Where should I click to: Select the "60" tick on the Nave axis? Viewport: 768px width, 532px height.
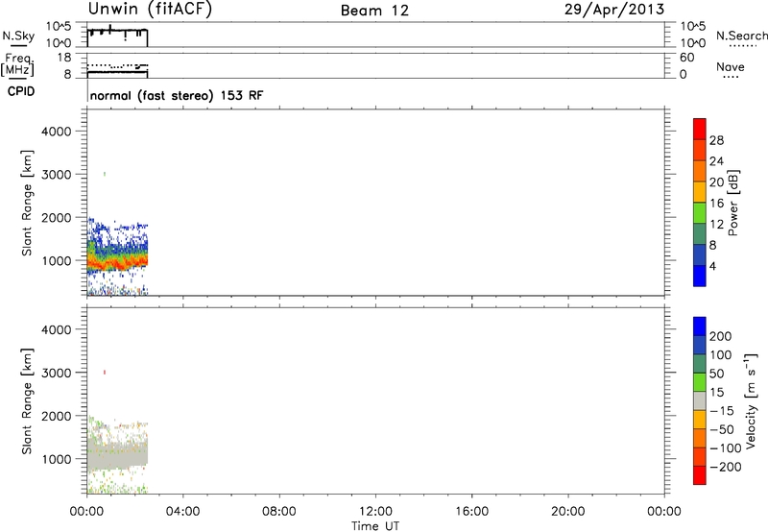686,58
